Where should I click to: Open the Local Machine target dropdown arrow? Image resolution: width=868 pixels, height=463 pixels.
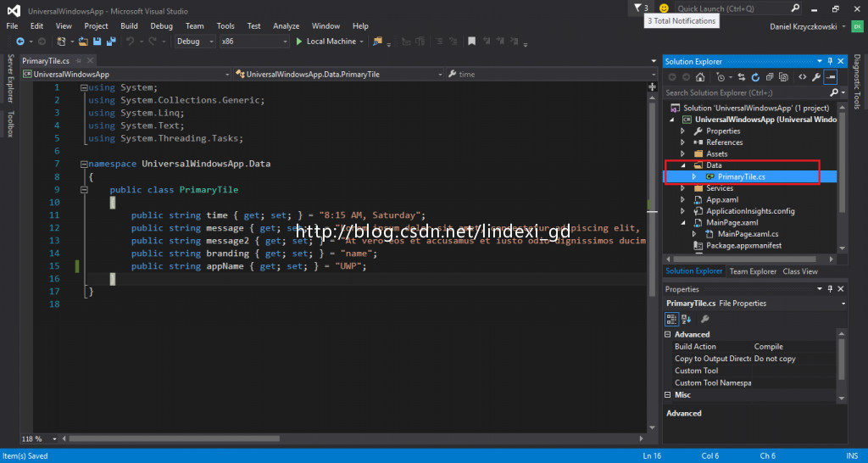361,42
